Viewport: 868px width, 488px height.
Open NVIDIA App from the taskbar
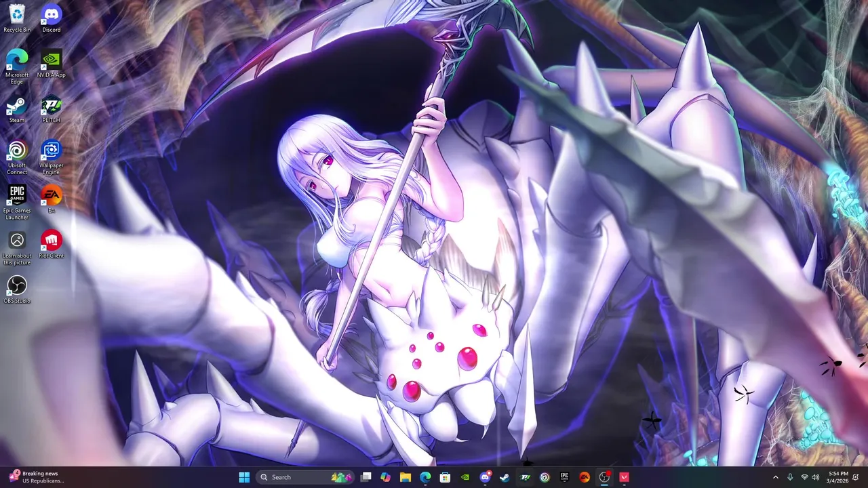465,477
